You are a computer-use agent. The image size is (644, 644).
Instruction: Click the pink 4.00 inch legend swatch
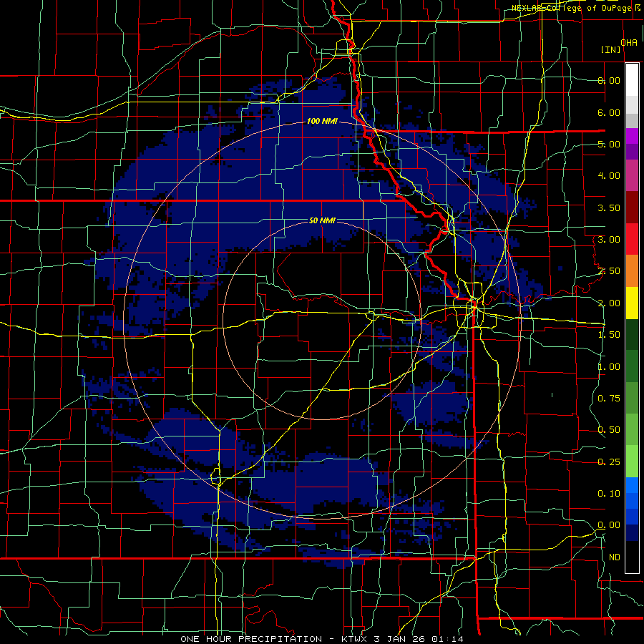point(632,175)
